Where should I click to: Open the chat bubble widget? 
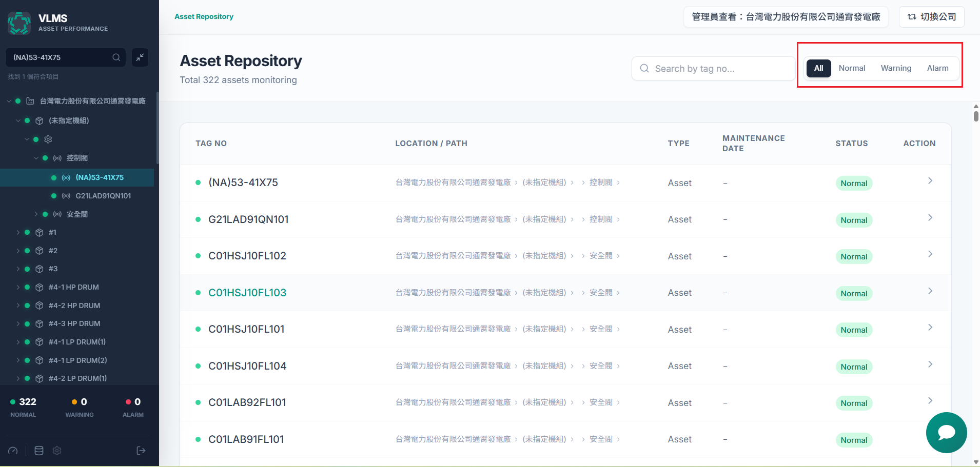click(x=946, y=433)
